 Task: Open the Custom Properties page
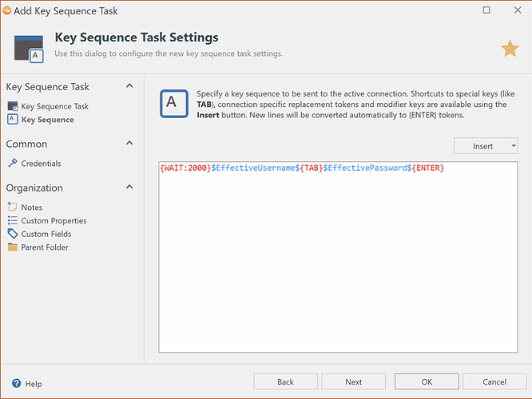click(54, 221)
